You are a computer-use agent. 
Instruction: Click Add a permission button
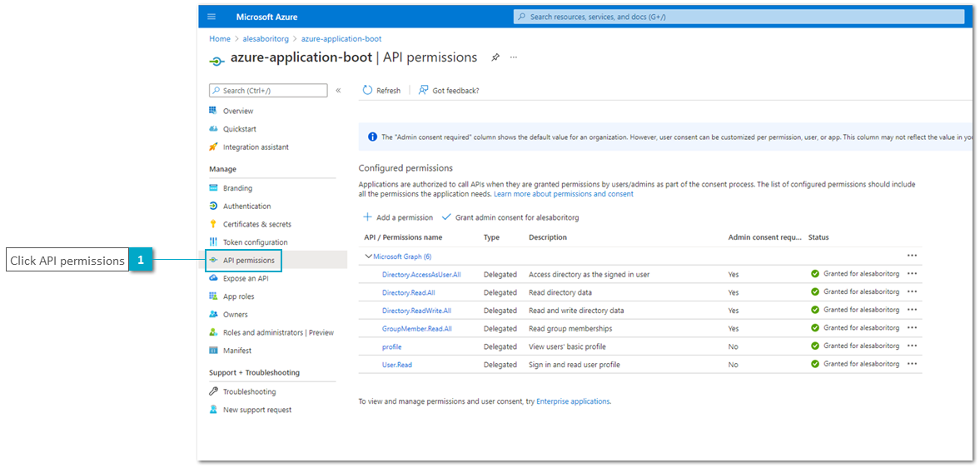point(398,217)
